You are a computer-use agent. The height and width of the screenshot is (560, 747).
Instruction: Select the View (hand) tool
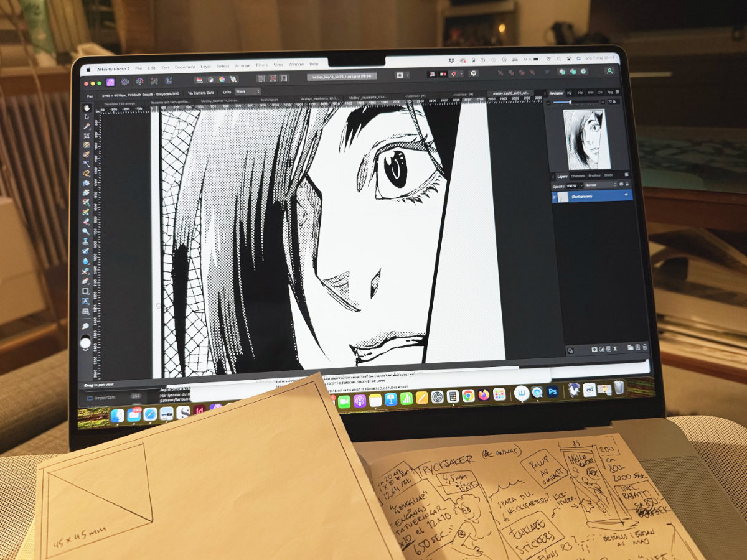tap(87, 107)
